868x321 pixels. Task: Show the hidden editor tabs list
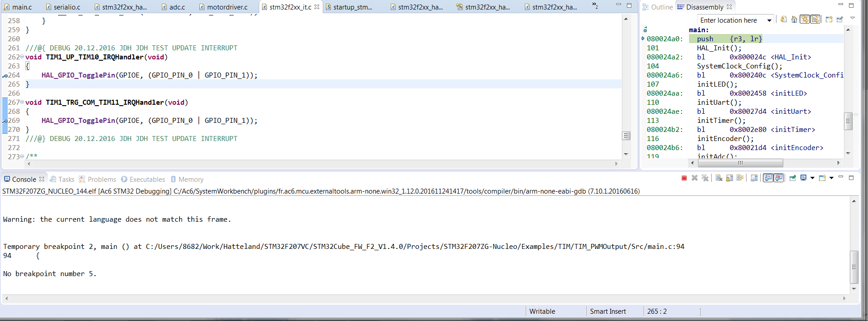(x=595, y=5)
